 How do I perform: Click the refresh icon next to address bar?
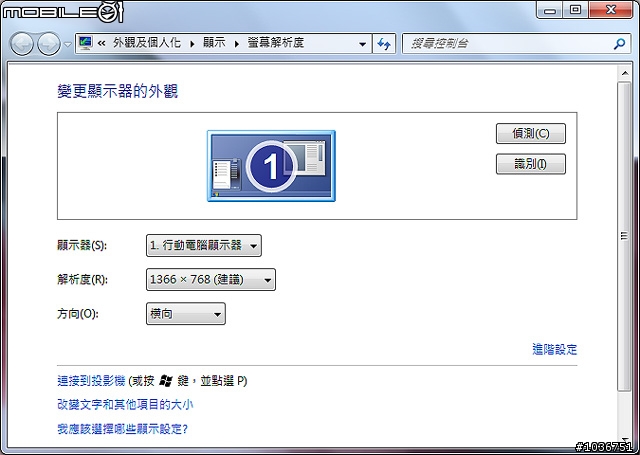click(x=384, y=44)
